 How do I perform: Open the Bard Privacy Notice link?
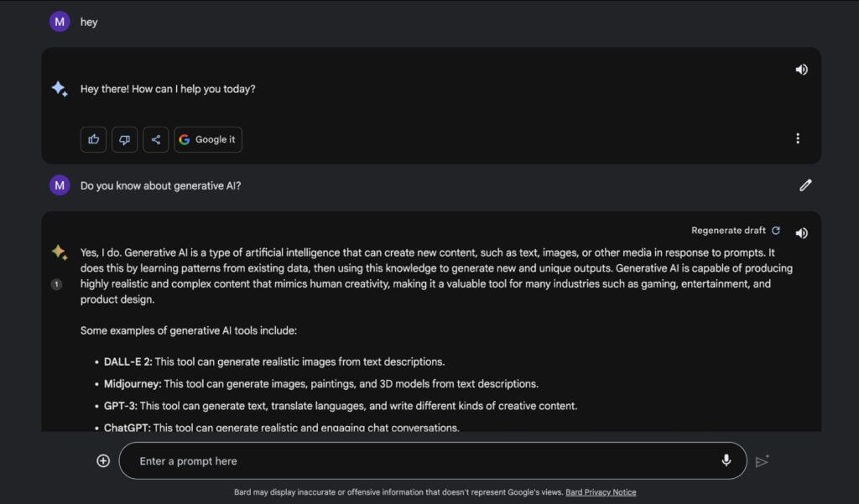601,492
